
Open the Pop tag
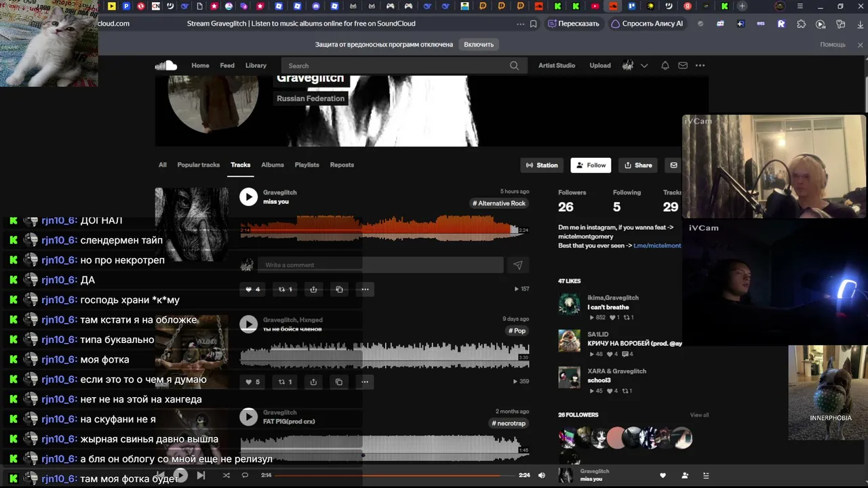517,331
